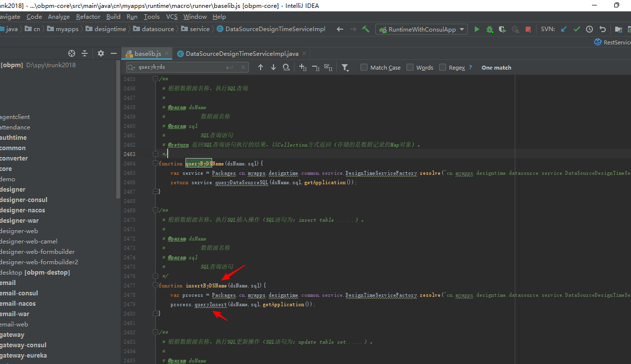Viewport: 631px width, 364px height.
Task: Open the Run menu
Action: (132, 16)
